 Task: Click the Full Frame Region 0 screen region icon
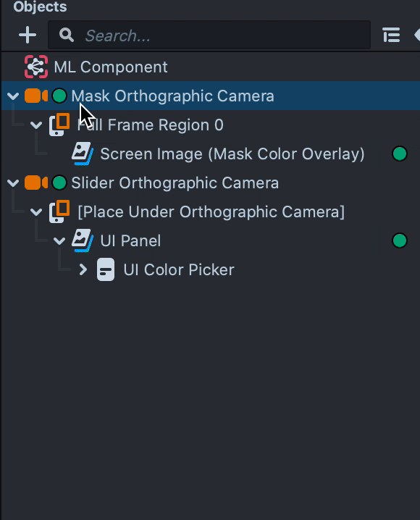[59, 125]
